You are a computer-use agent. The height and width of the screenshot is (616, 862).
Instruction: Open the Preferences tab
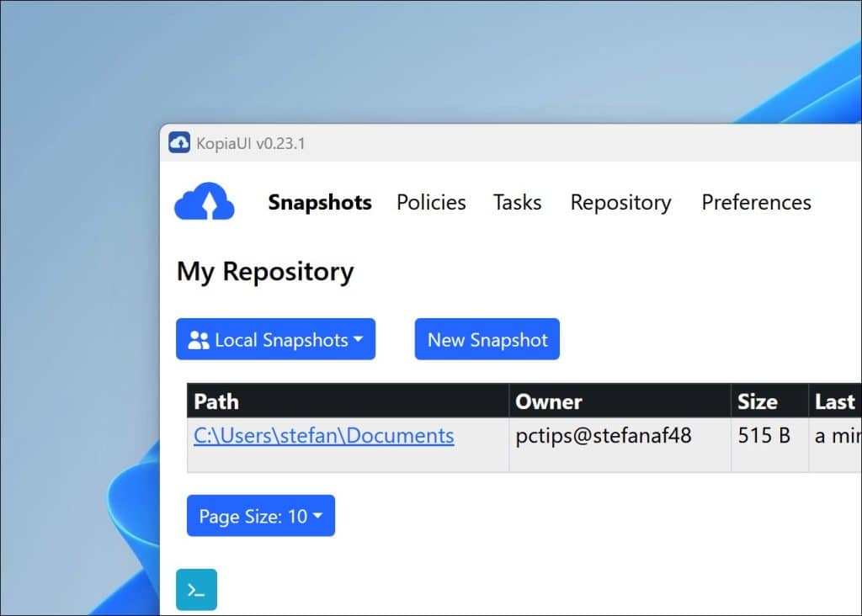click(x=757, y=203)
